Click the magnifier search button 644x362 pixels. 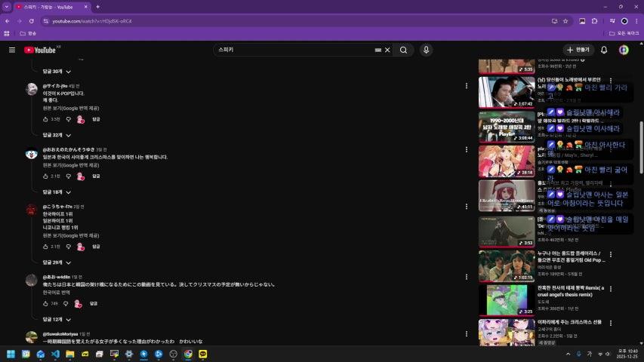pyautogui.click(x=403, y=50)
